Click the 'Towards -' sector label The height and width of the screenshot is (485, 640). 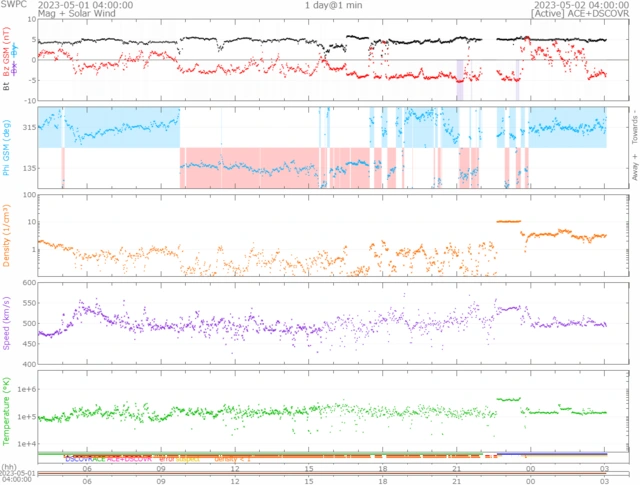(x=634, y=126)
